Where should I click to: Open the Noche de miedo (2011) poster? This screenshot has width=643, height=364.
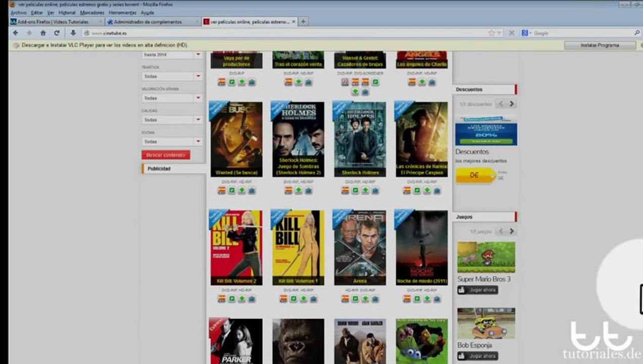click(421, 247)
